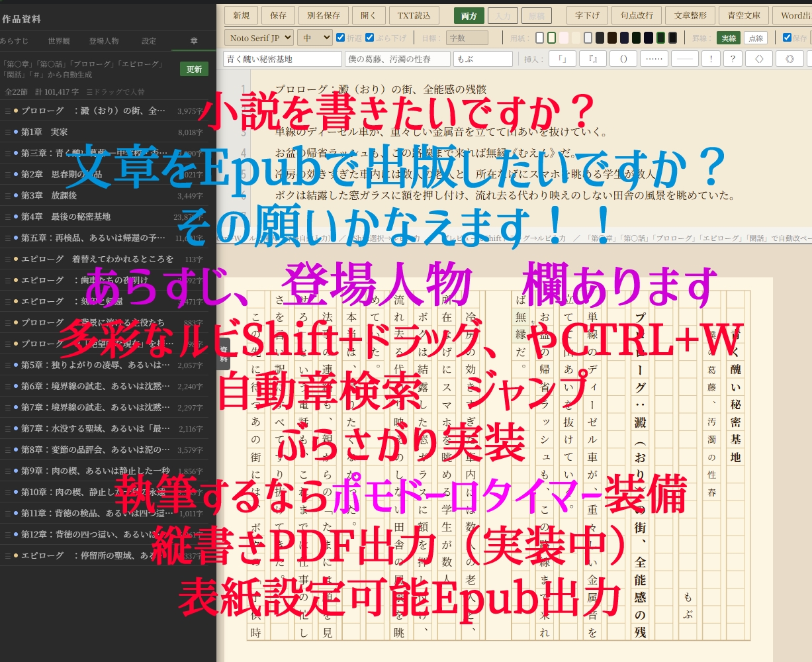Insert the ! exclamation mark
This screenshot has width=812, height=662.
tap(711, 59)
